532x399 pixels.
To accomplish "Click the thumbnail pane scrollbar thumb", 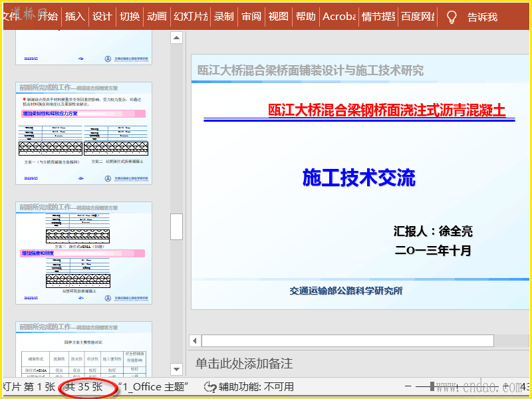I will tap(176, 227).
